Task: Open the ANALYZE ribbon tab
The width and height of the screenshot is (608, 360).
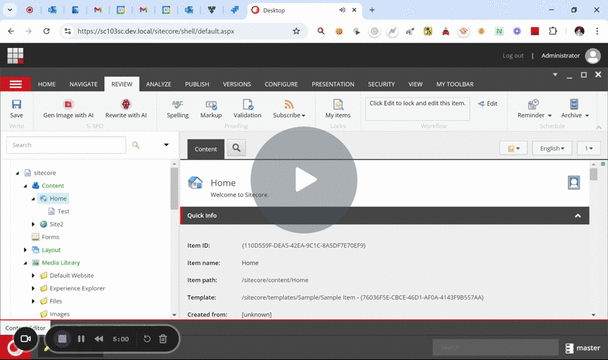Action: pyautogui.click(x=159, y=84)
